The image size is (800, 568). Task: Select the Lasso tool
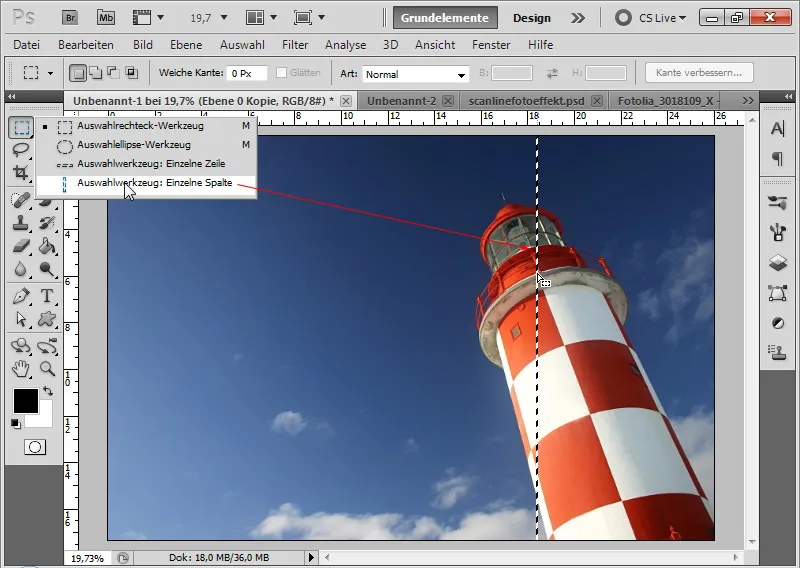click(x=21, y=150)
